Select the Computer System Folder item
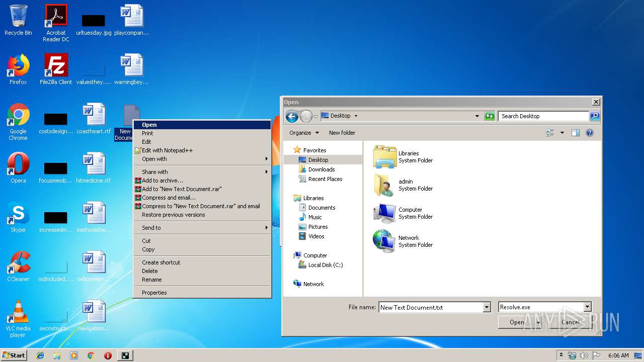644x362 pixels. pyautogui.click(x=404, y=213)
